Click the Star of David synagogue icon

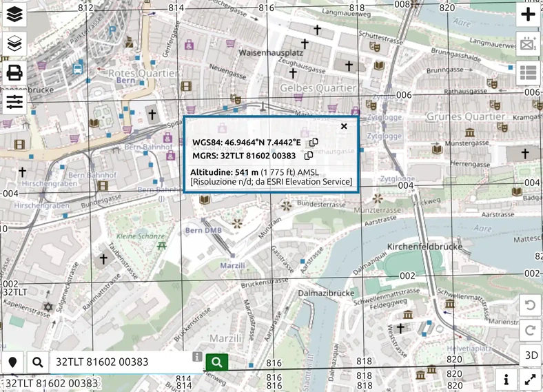click(x=48, y=307)
